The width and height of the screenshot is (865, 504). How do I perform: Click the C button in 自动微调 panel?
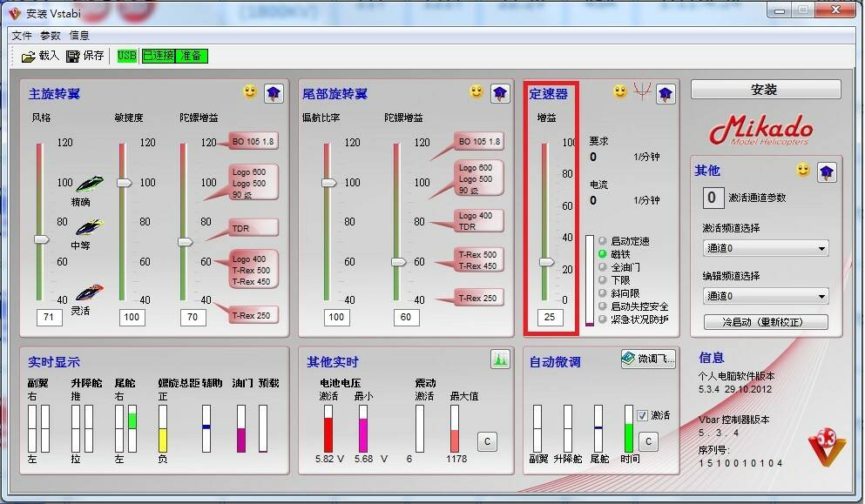coord(648,441)
